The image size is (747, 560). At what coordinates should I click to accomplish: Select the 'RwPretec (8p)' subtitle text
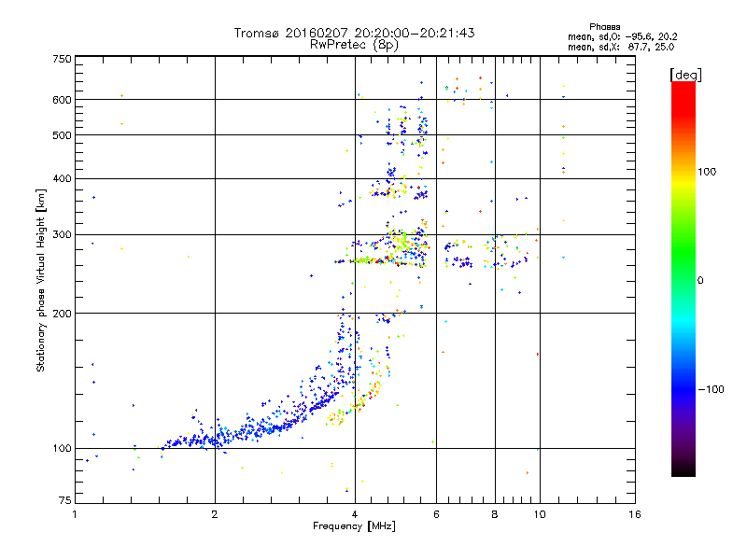click(354, 45)
